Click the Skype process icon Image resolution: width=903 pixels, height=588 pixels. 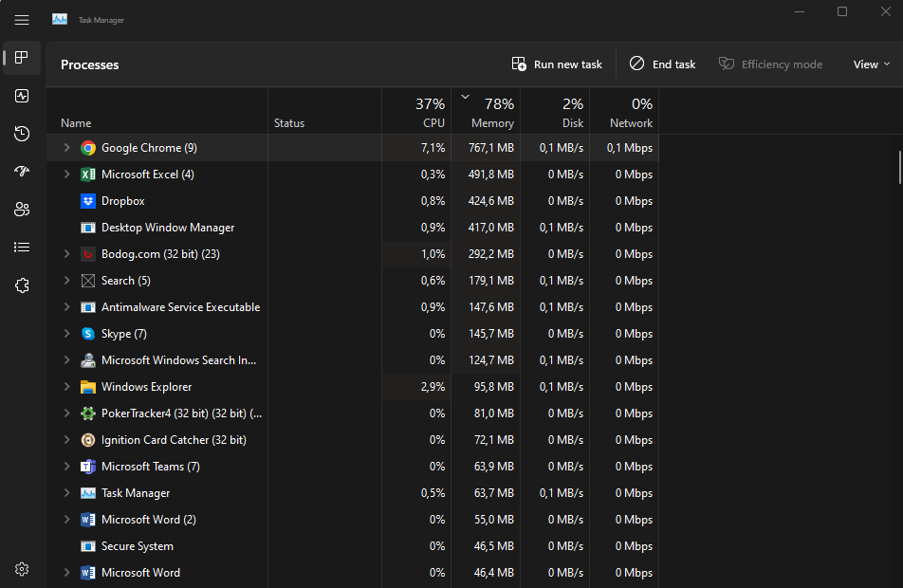pos(88,334)
